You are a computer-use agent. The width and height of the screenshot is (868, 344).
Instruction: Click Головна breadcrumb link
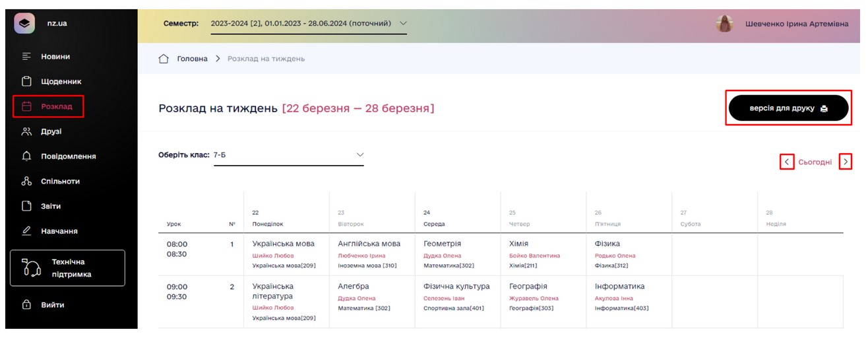[192, 59]
